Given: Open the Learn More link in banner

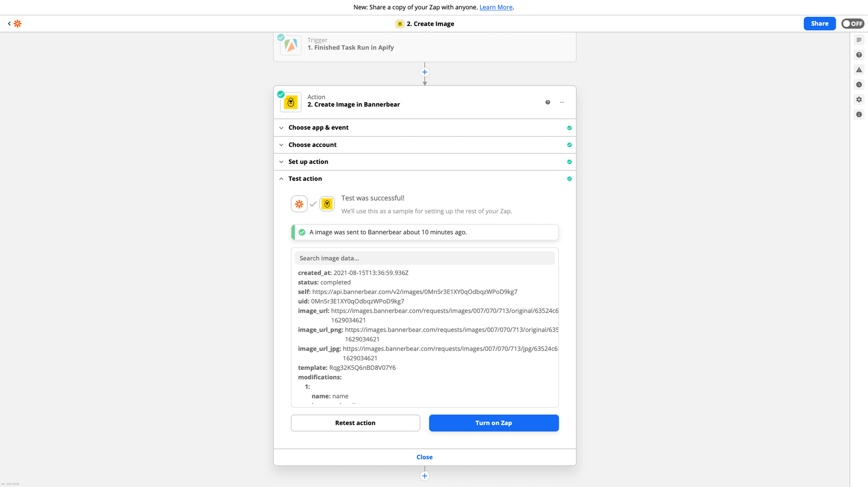Looking at the screenshot, I should click(496, 7).
